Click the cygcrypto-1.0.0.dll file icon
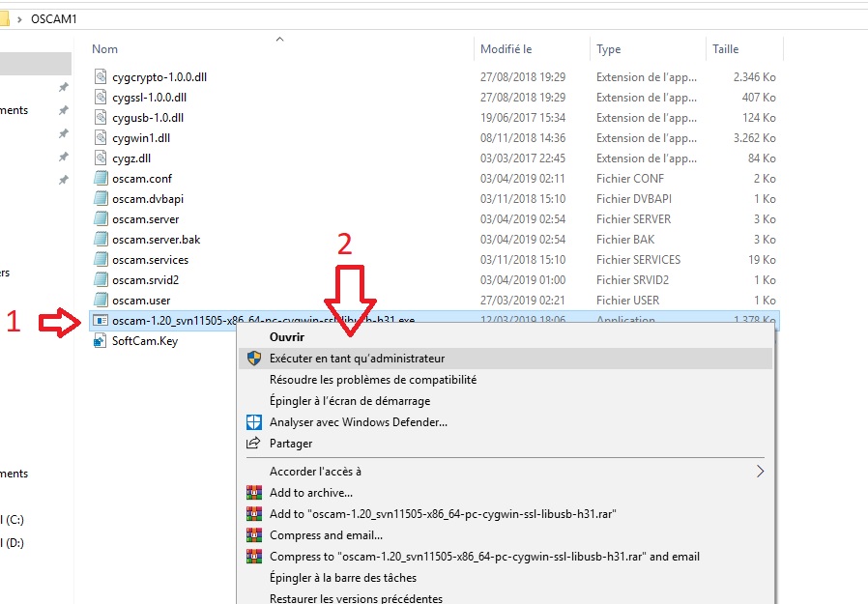The height and width of the screenshot is (604, 868). 101,76
